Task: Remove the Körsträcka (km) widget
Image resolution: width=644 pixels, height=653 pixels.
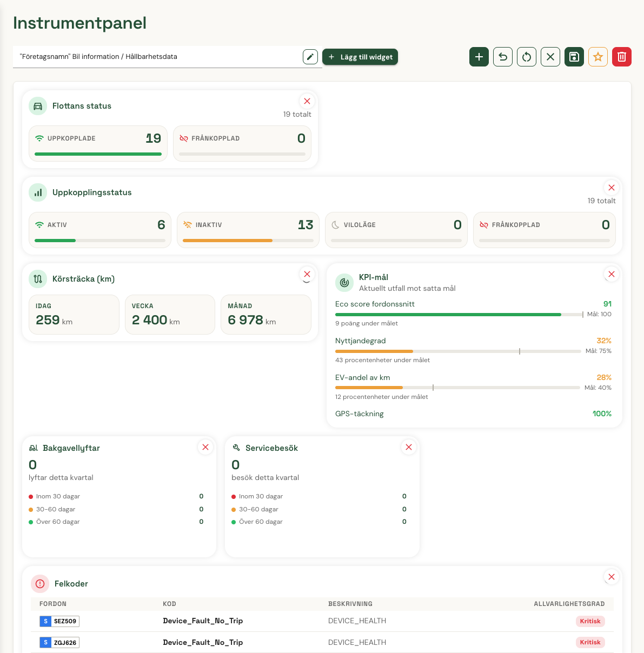Action: click(307, 274)
